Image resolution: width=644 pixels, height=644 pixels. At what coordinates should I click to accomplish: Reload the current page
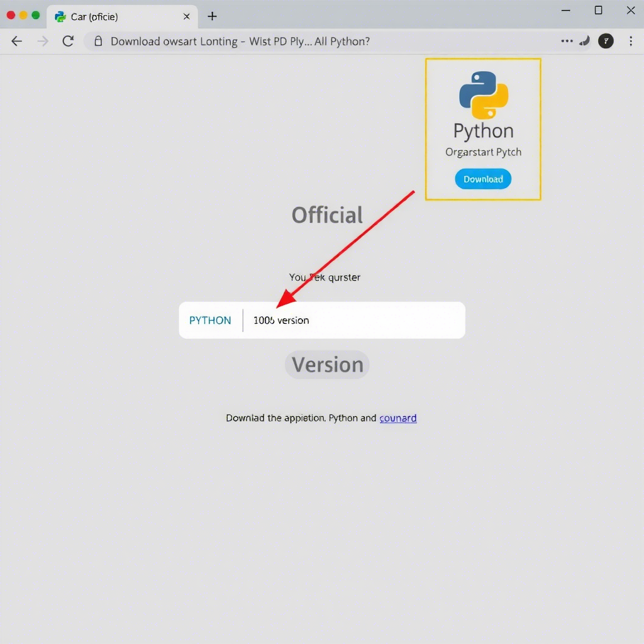coord(68,42)
